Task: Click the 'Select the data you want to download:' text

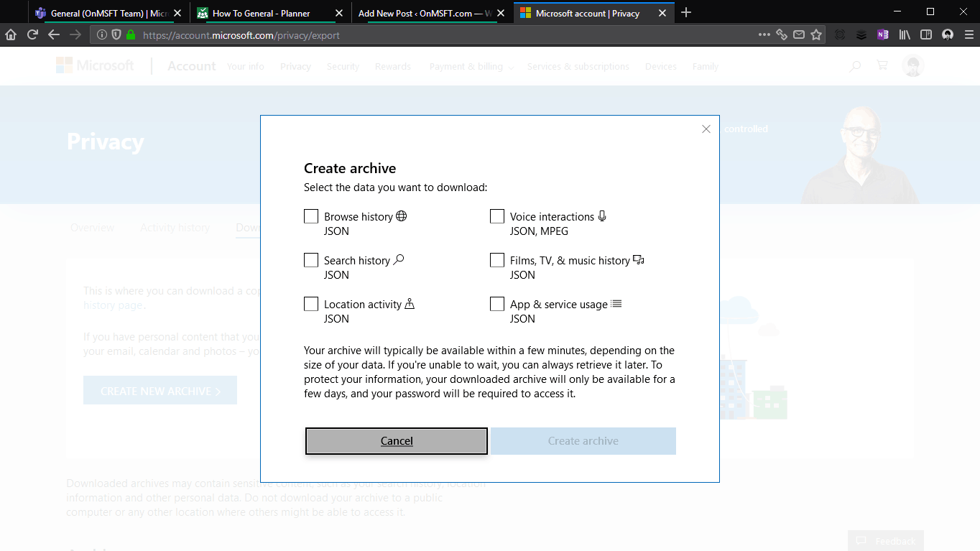Action: pyautogui.click(x=396, y=187)
